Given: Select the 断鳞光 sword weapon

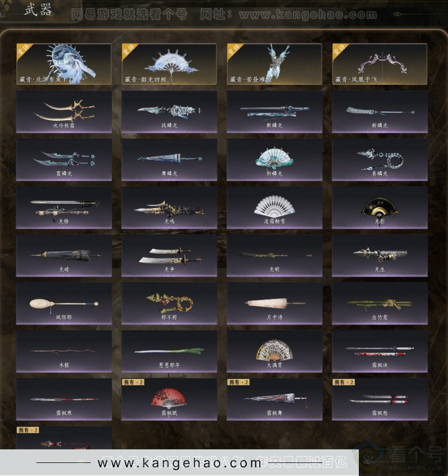Looking at the screenshot, I should point(274,112).
